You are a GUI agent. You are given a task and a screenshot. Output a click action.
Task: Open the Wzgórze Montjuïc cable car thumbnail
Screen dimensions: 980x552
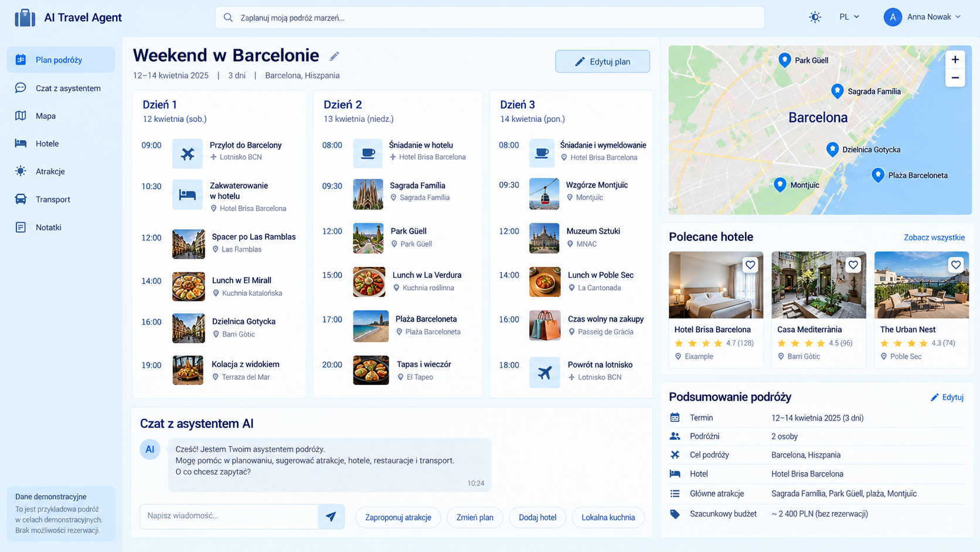click(545, 194)
